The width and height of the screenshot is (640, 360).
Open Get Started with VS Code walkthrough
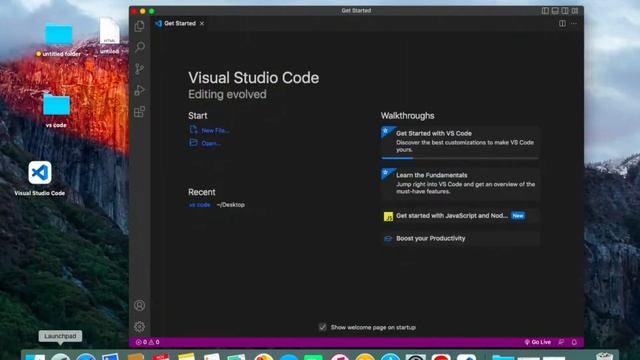pos(460,142)
